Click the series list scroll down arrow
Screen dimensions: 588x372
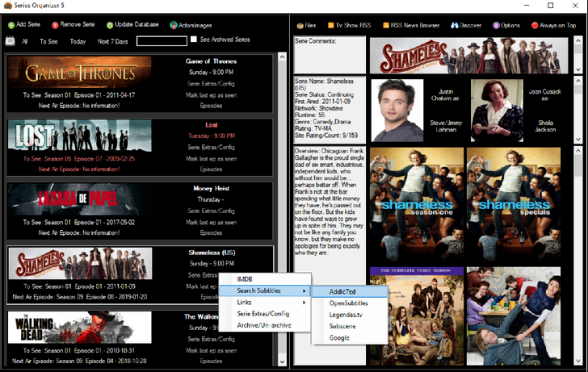click(x=283, y=362)
